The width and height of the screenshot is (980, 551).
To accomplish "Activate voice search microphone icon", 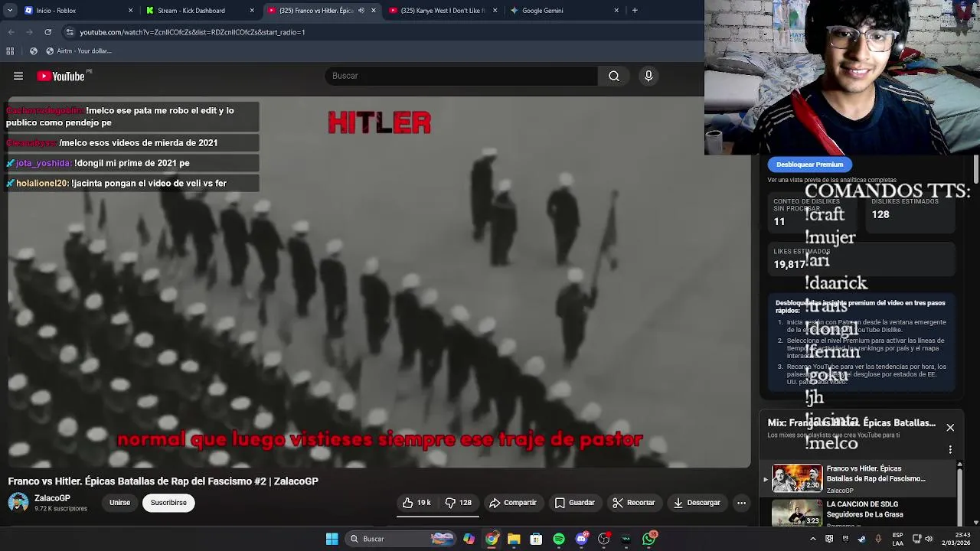I will 648,76.
